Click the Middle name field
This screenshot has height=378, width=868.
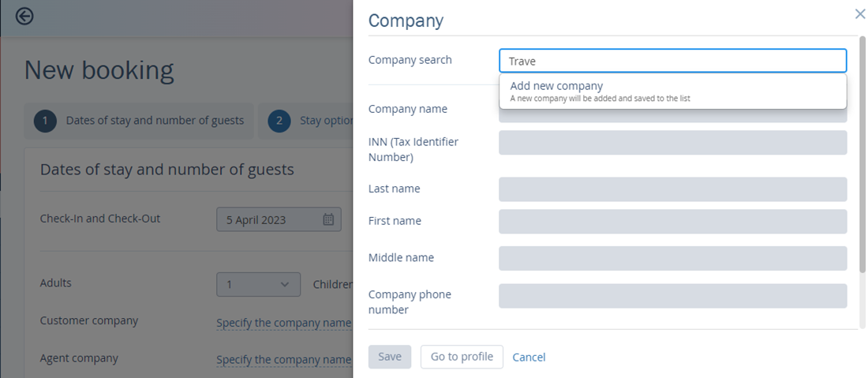pyautogui.click(x=672, y=259)
